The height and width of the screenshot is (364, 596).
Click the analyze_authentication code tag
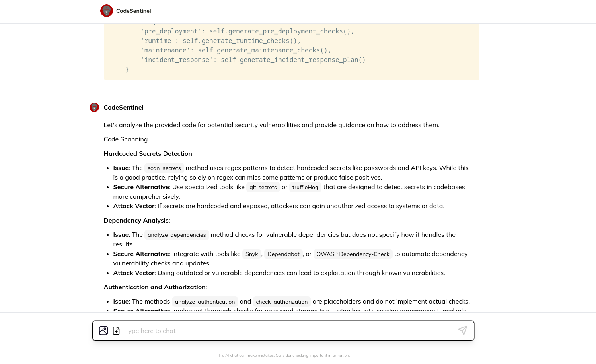point(205,302)
